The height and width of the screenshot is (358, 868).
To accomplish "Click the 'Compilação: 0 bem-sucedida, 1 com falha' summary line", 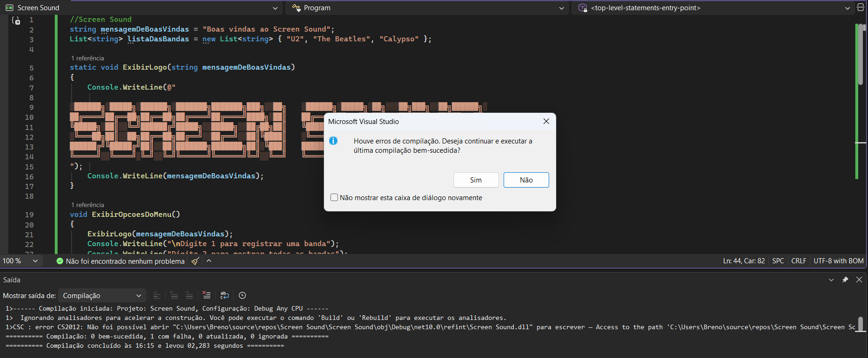I will (167, 337).
